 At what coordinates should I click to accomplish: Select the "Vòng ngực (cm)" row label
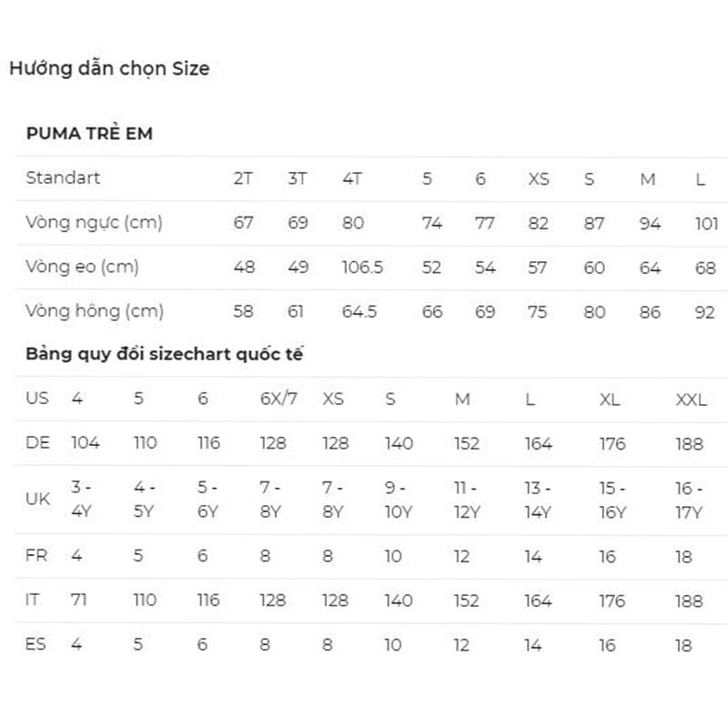(94, 222)
